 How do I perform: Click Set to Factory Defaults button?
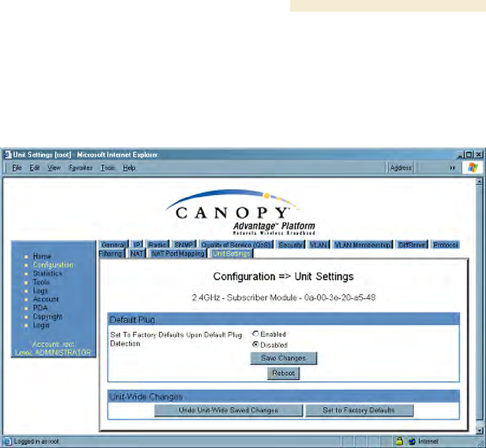pos(359,410)
